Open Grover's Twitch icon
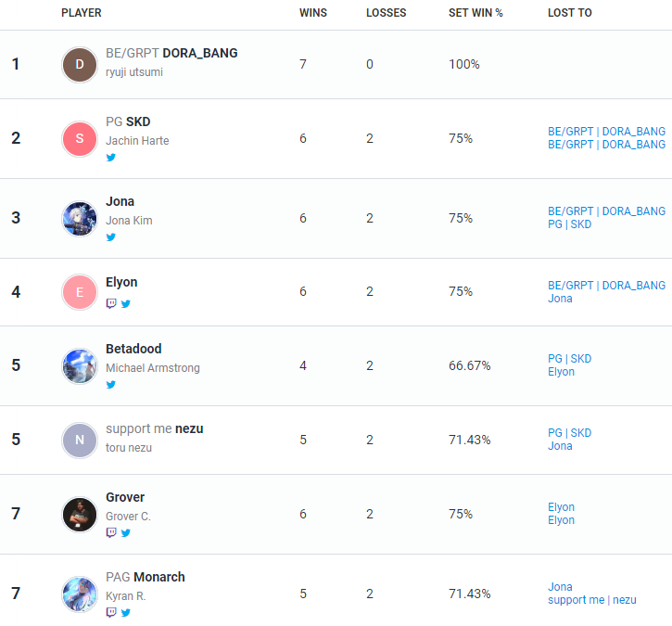Image resolution: width=672 pixels, height=626 pixels. 111,532
